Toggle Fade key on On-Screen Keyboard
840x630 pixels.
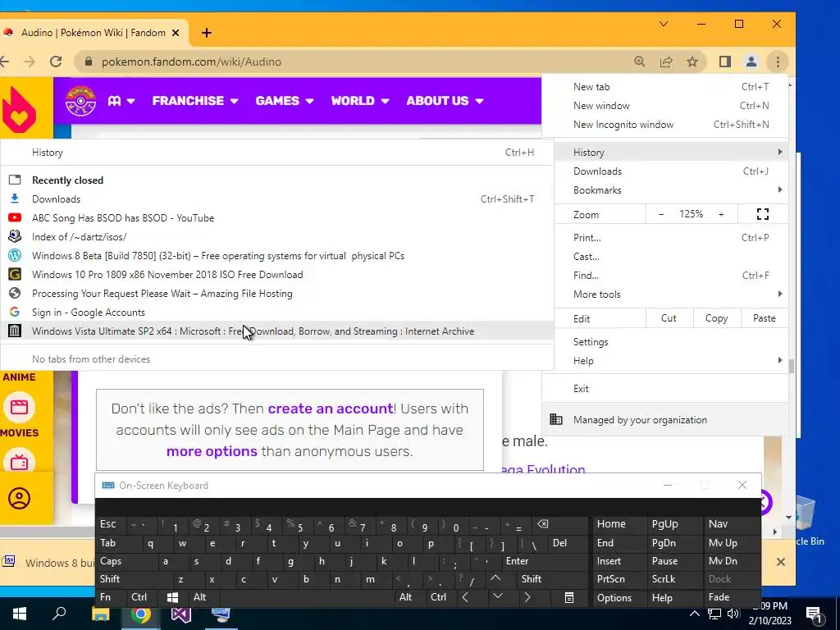tap(731, 597)
